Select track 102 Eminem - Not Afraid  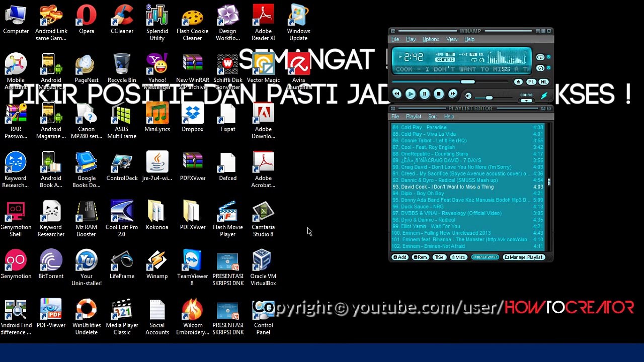468,246
